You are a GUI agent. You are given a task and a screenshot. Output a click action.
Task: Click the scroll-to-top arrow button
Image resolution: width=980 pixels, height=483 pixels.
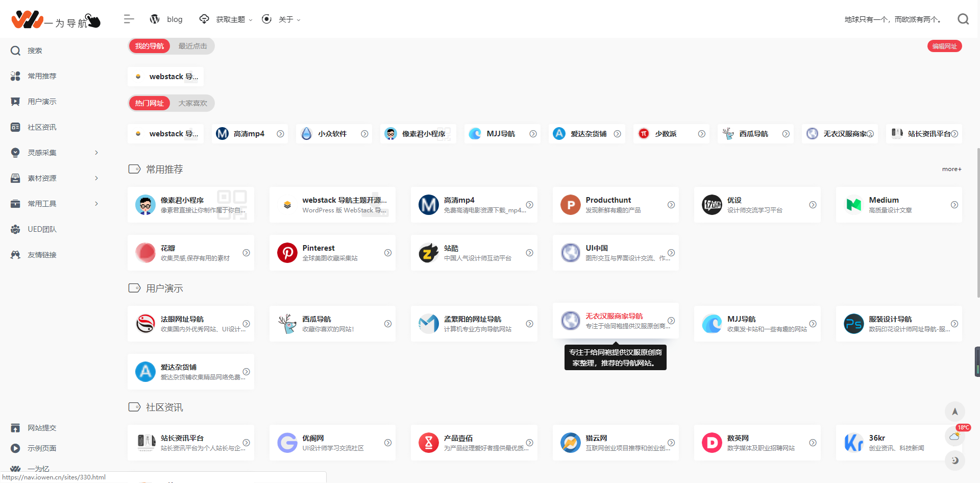tap(954, 412)
